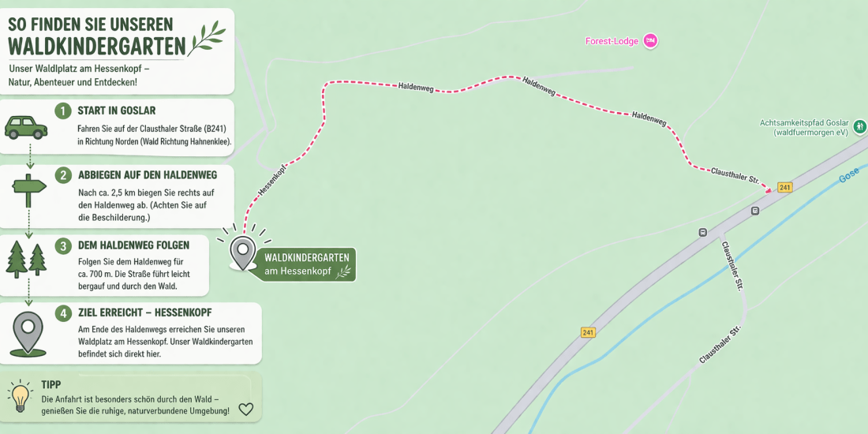
Task: Click the heart icon in the Tipp box
Action: click(245, 409)
